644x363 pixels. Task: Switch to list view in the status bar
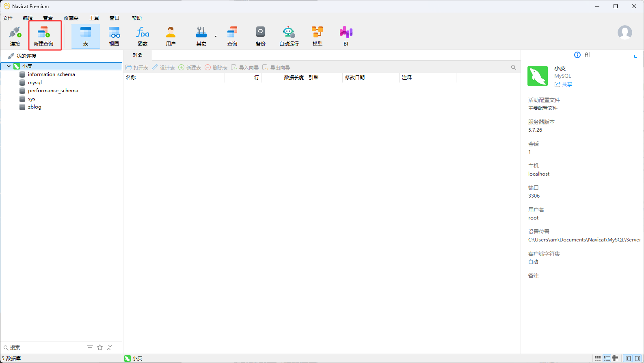(x=607, y=359)
